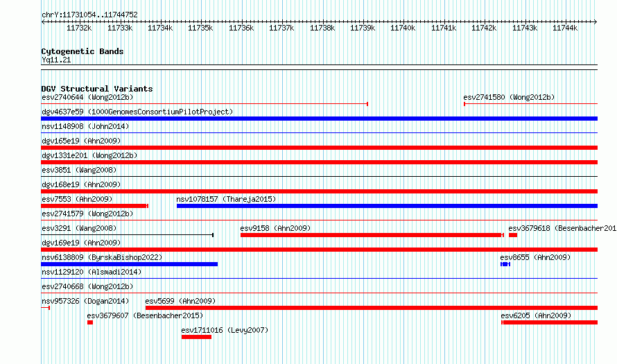Click the red esv5699 variant bar
The image size is (617, 364).
(x=372, y=308)
